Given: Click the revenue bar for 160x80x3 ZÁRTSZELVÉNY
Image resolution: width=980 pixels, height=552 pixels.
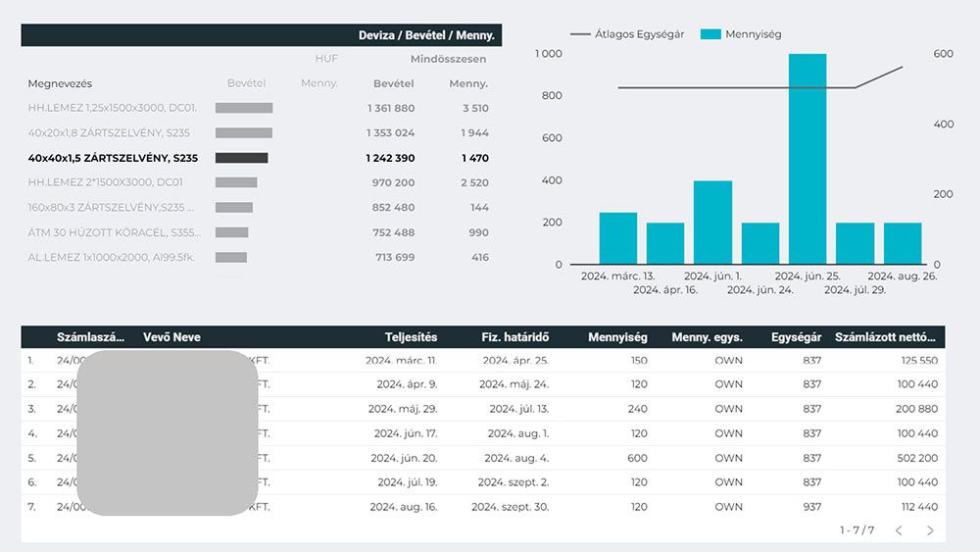Looking at the screenshot, I should tap(233, 208).
